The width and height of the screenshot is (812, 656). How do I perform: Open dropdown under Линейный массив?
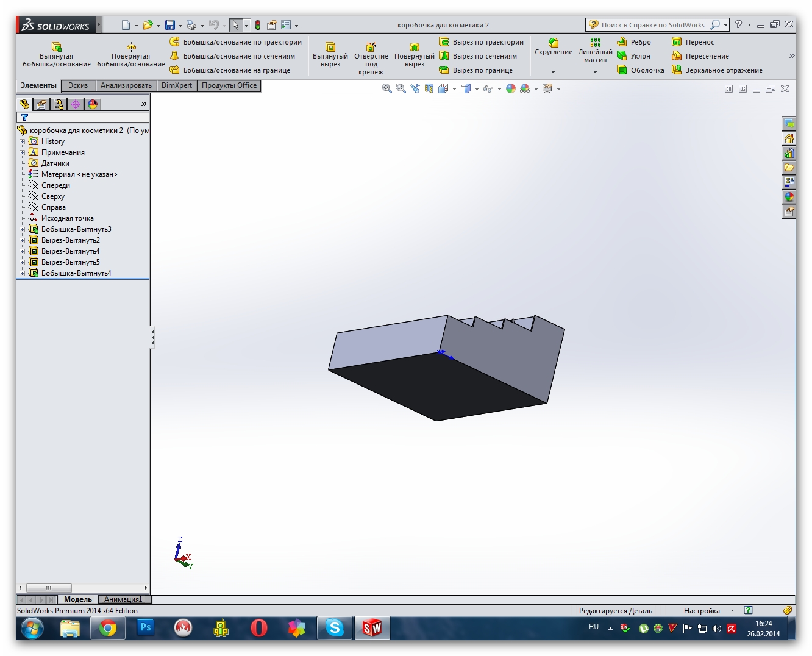tap(596, 72)
